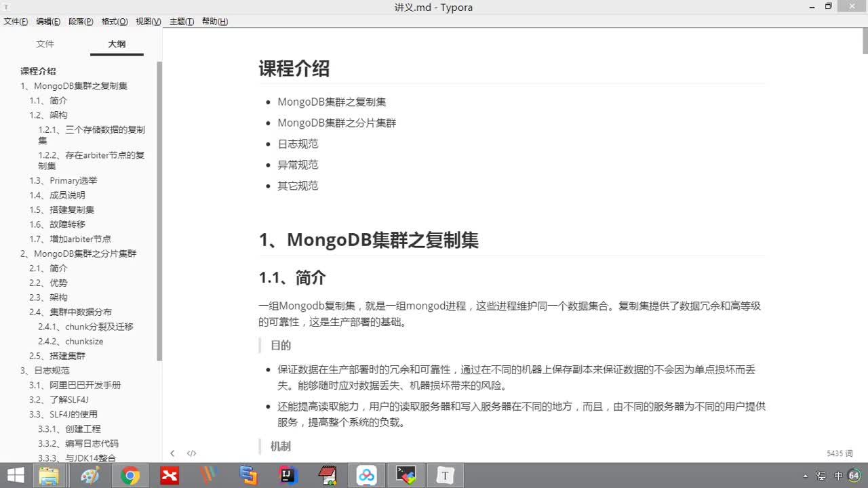Go to 1.2.1、三个存储数据的复制集
The height and width of the screenshot is (488, 868).
click(92, 135)
